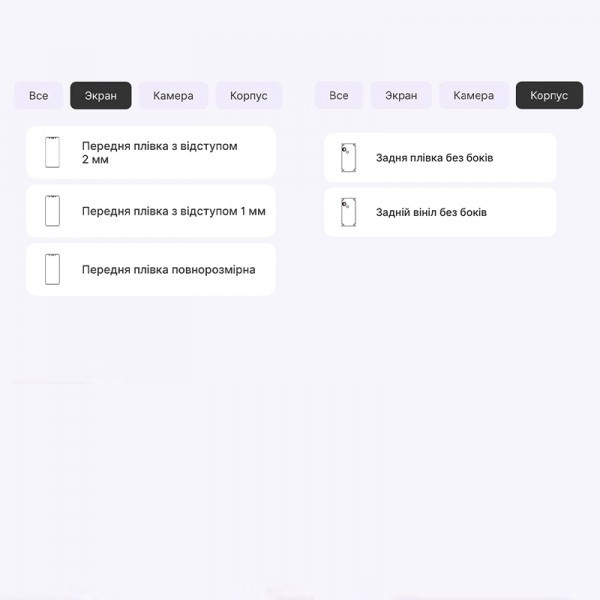Image resolution: width=600 pixels, height=600 pixels.
Task: Choose the Все tab in the row with Корпус active
Action: [x=339, y=95]
